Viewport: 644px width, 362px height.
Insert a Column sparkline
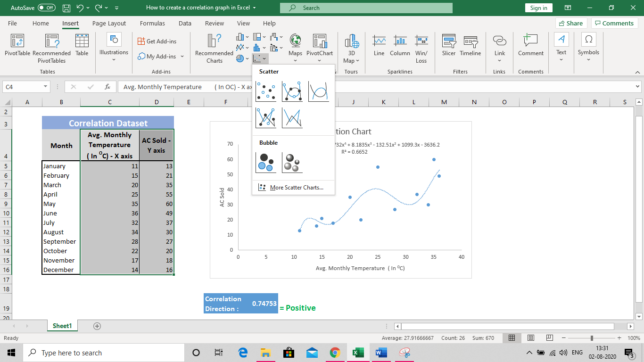(400, 45)
